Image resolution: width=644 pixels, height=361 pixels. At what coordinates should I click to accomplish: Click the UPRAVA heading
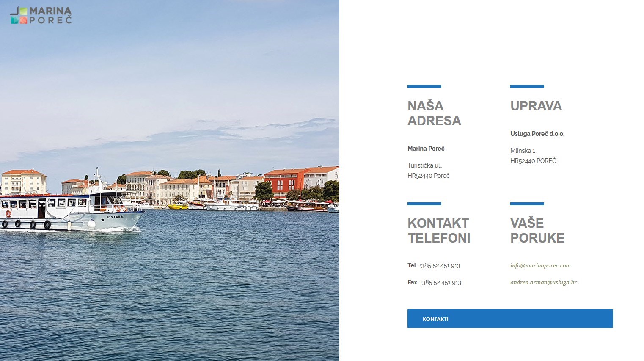pos(536,106)
